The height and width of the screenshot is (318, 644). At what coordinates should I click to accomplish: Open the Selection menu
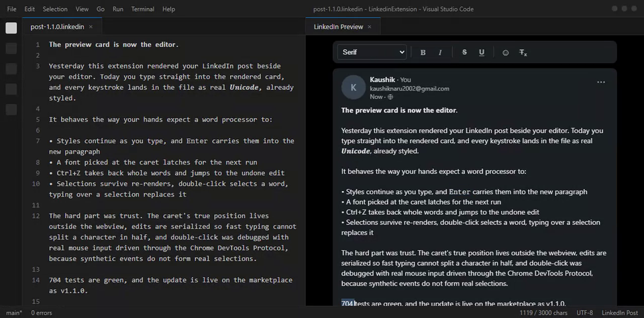(55, 9)
